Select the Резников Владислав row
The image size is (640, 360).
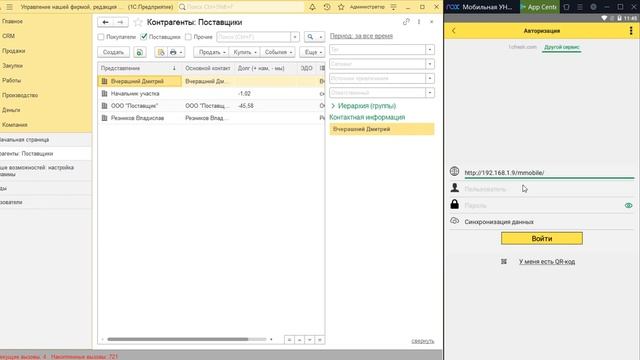click(211, 118)
